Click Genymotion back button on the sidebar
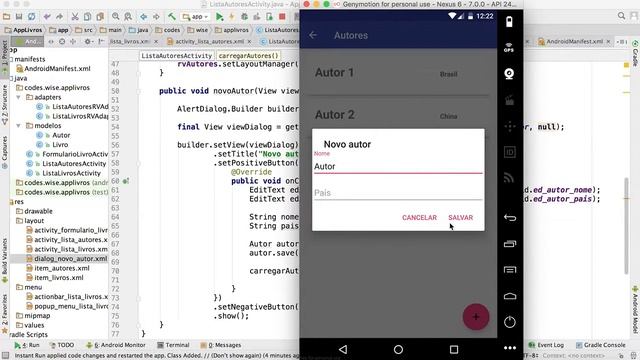This screenshot has width=640, height=360. click(x=510, y=218)
